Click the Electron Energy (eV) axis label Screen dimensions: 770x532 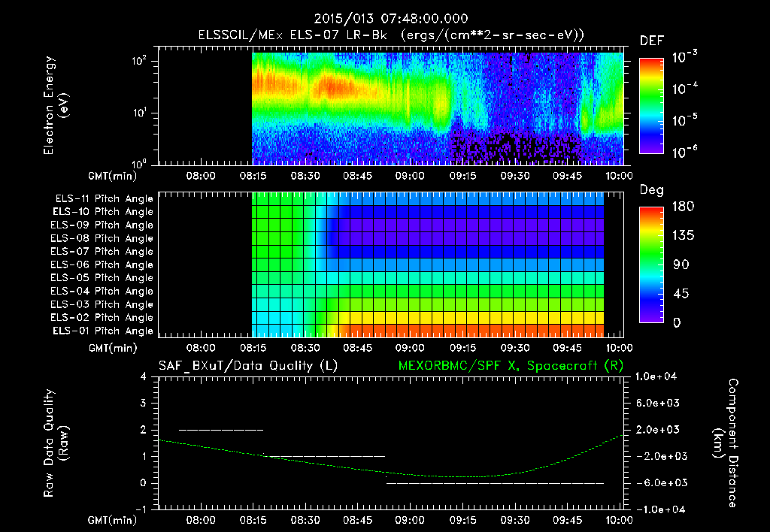coord(56,105)
